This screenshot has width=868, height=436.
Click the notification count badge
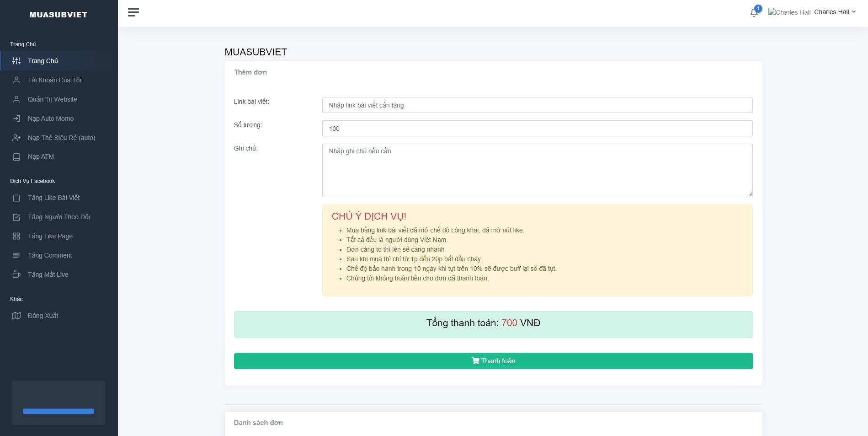tap(758, 8)
